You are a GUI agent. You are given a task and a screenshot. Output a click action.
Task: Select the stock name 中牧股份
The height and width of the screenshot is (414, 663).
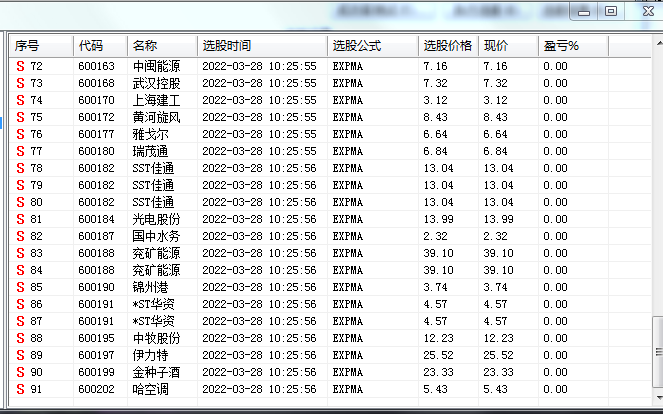[x=156, y=338]
